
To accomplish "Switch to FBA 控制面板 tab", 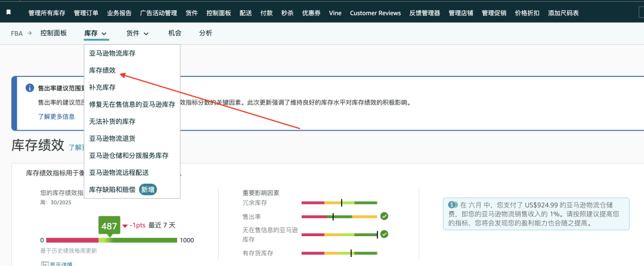I will coord(54,33).
